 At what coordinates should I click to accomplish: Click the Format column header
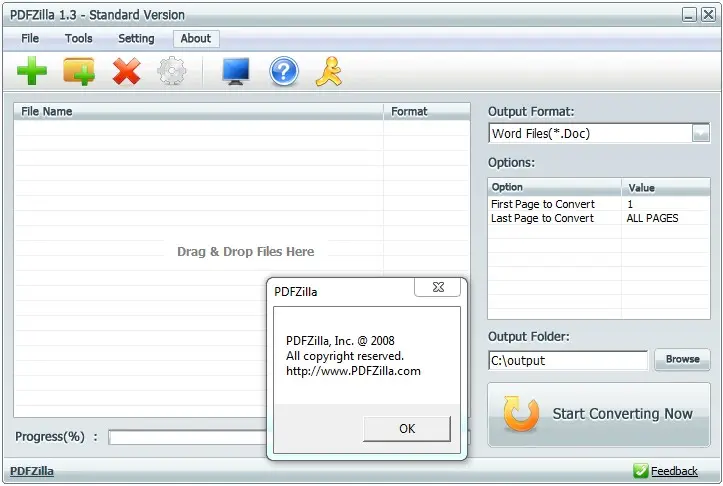coord(427,112)
